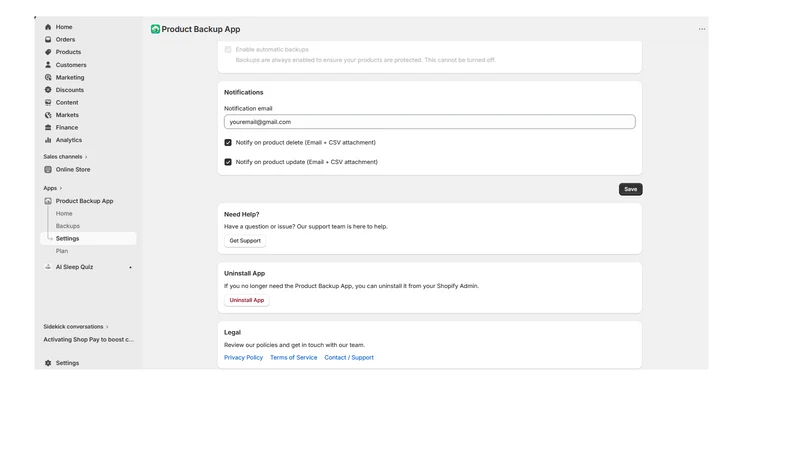Screen dimensions: 800x450
Task: Click the Marketing target icon
Action: [x=48, y=78]
